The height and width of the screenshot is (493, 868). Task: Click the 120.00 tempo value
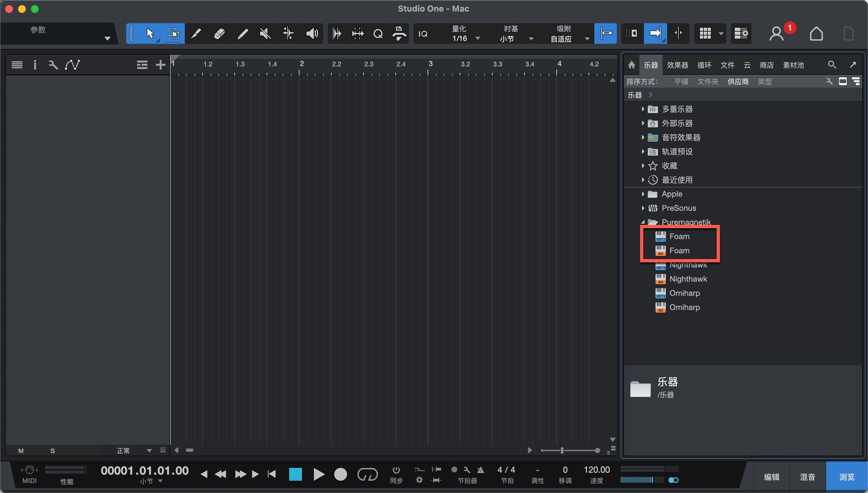pyautogui.click(x=597, y=469)
